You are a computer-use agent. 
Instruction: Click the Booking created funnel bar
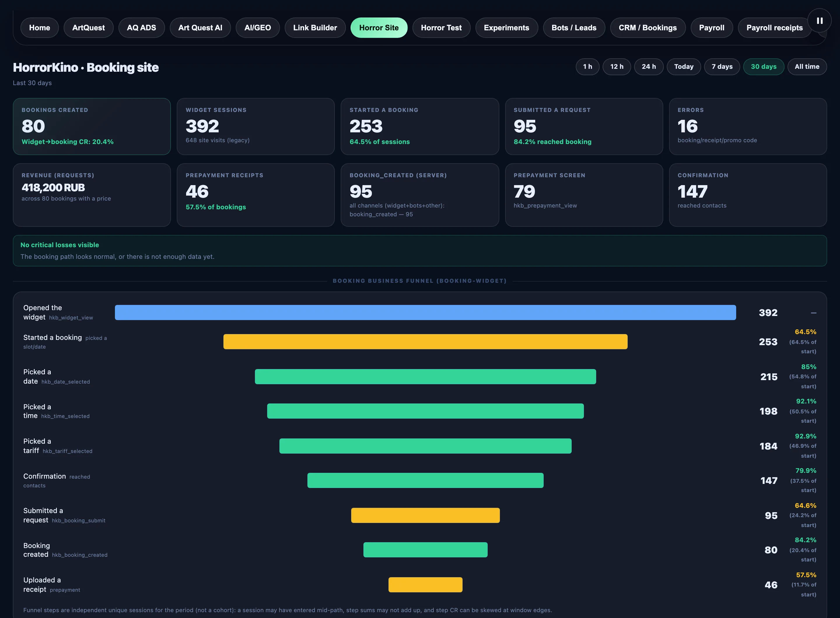pyautogui.click(x=425, y=550)
